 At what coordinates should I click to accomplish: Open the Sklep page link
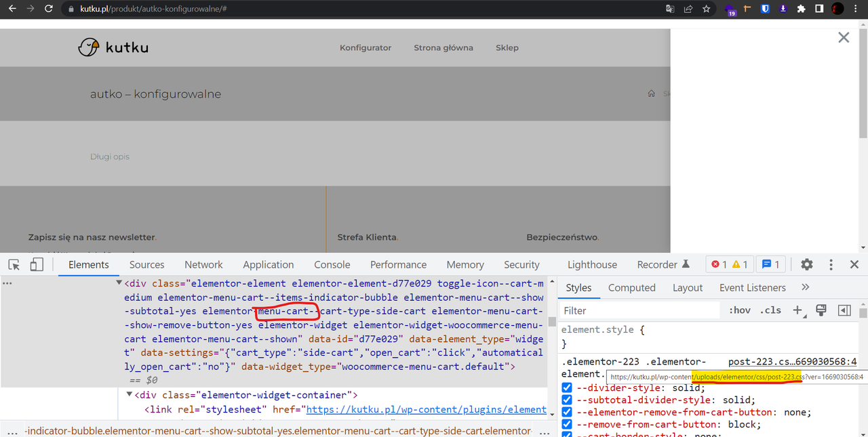pyautogui.click(x=507, y=47)
